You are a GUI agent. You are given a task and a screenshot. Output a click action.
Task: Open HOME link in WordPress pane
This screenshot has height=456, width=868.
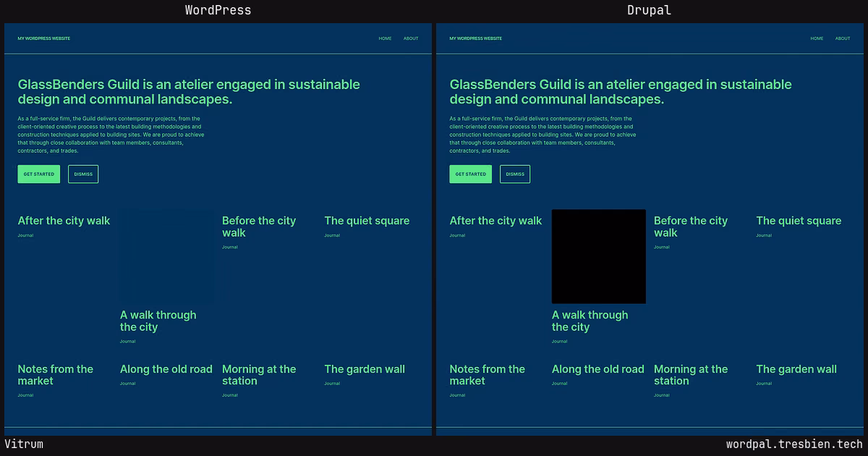[385, 38]
